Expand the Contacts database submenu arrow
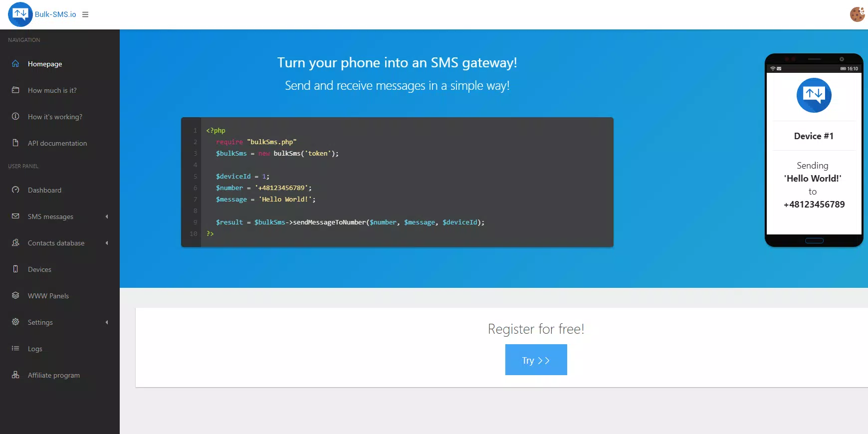This screenshot has width=868, height=434. click(x=107, y=243)
